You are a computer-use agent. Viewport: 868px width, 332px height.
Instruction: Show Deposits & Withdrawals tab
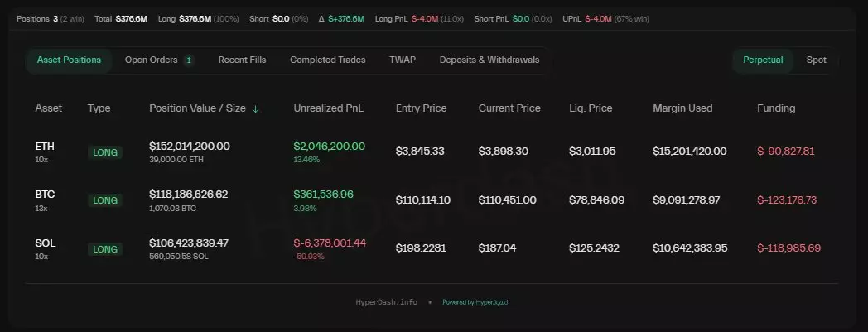pyautogui.click(x=489, y=60)
